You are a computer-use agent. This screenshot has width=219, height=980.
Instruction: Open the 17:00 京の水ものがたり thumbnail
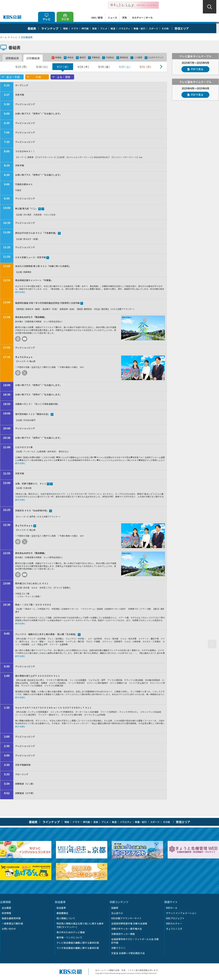[143, 328]
